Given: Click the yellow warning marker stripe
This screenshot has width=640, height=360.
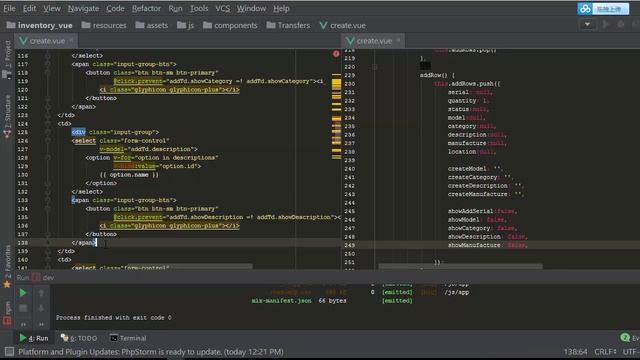Looking at the screenshot, I should [x=336, y=84].
